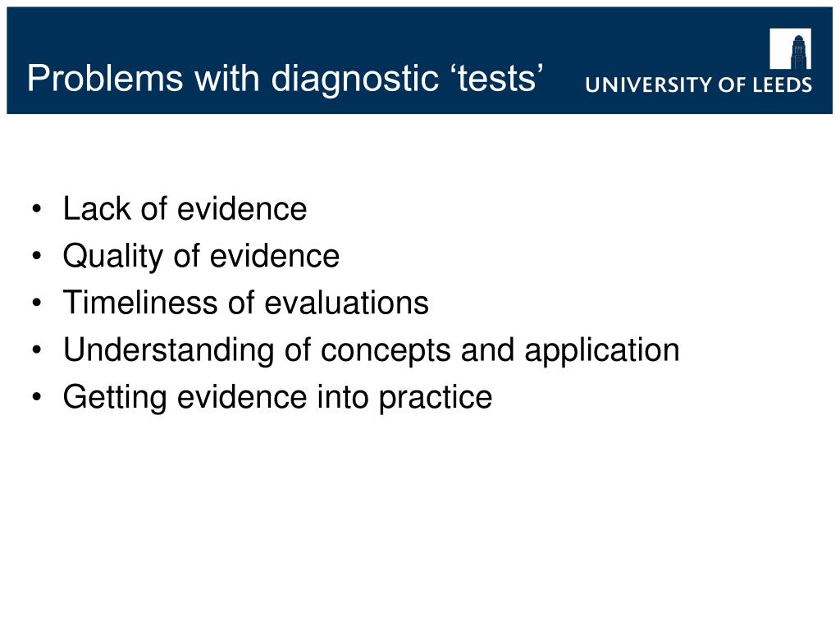Click the word 'application' in the fourth bullet

pos(602,351)
